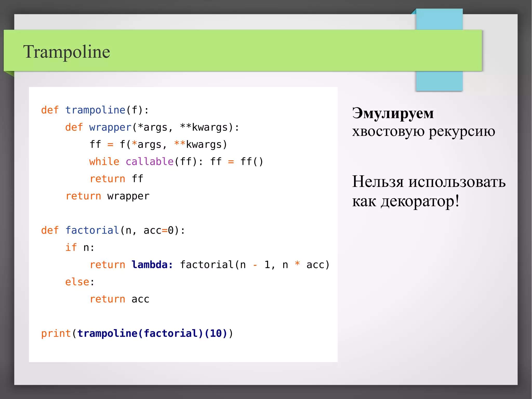Click the "return wrapper" line

click(107, 196)
